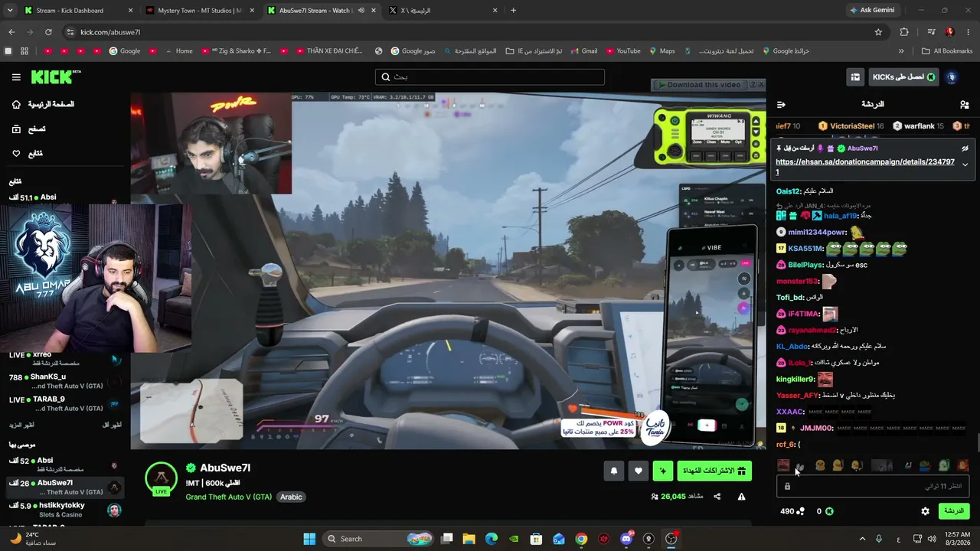Click the Download this video overlay button
Screen dimensions: 980x551
point(699,85)
